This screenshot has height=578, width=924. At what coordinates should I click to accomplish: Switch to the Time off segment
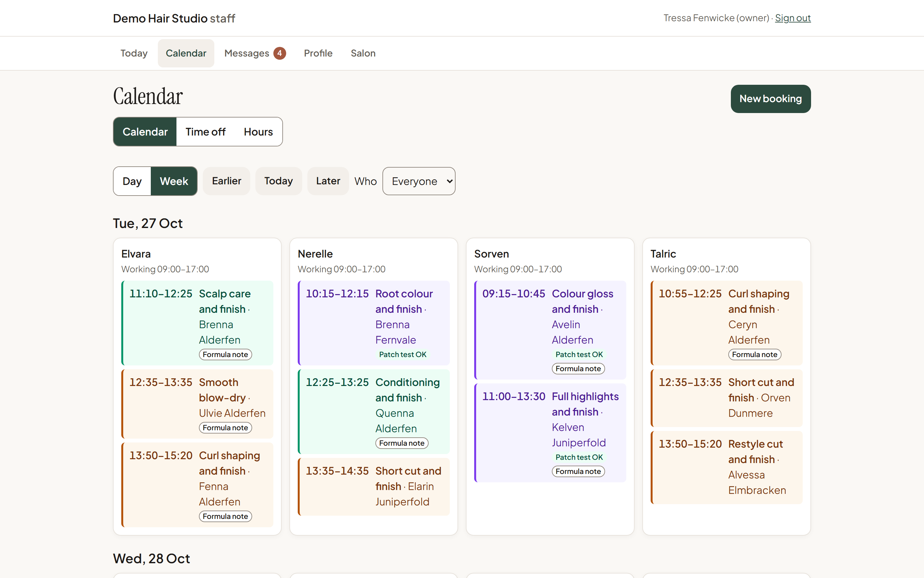205,132
